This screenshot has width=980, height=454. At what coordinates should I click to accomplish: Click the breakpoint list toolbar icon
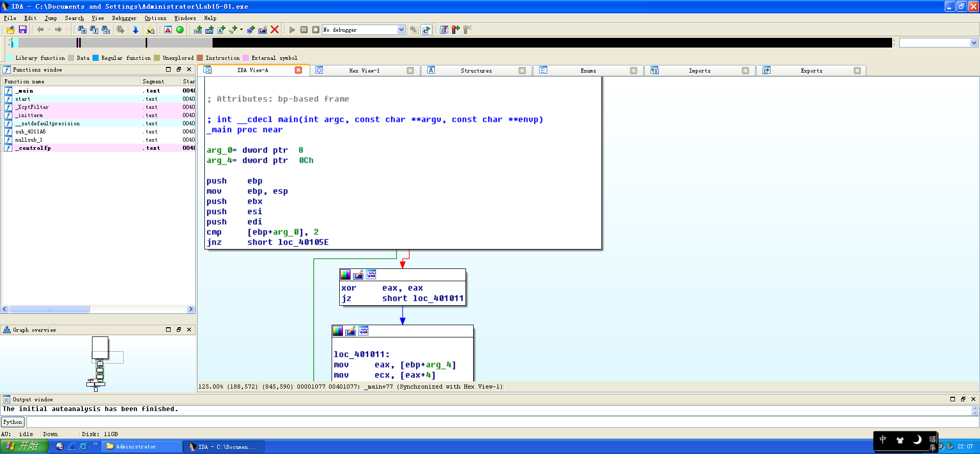444,30
